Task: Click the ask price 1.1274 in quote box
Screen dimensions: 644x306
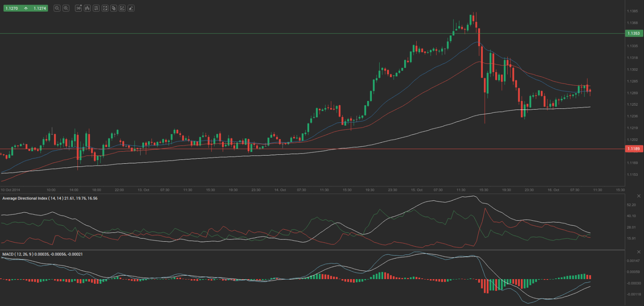Action: [40, 8]
